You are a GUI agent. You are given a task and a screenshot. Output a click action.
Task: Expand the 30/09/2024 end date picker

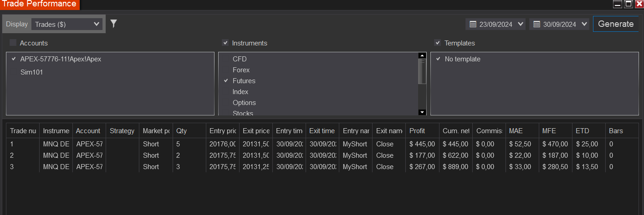pyautogui.click(x=585, y=24)
